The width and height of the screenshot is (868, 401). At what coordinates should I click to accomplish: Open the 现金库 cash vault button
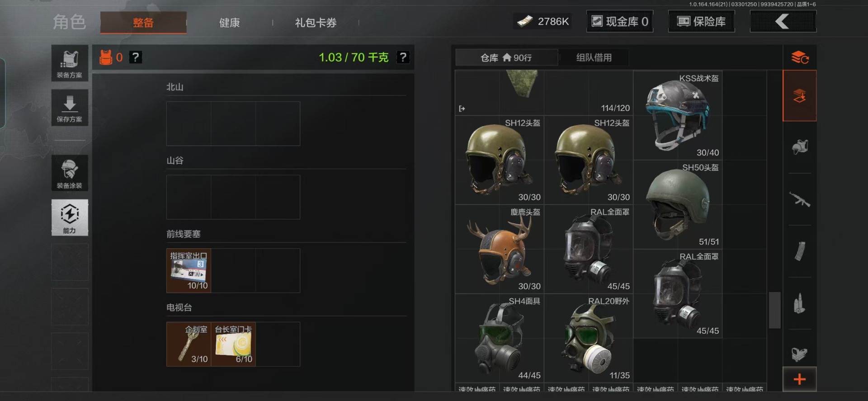point(620,21)
